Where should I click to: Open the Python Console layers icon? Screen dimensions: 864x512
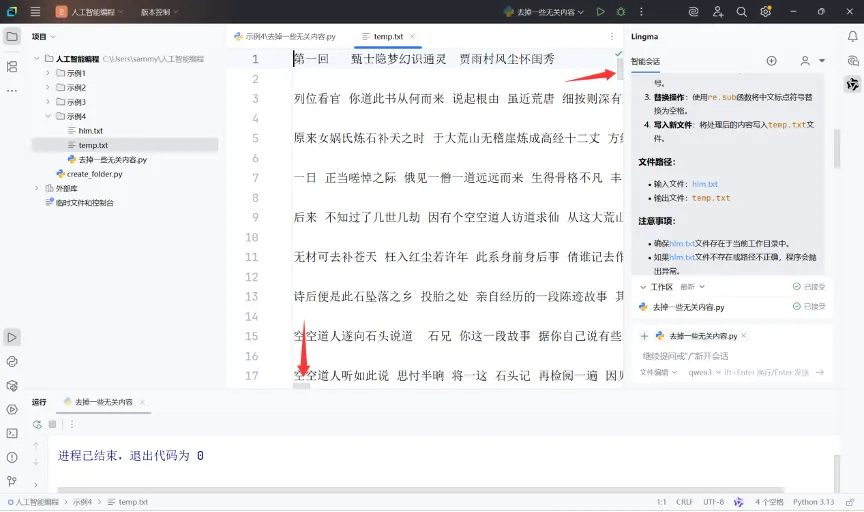12,386
